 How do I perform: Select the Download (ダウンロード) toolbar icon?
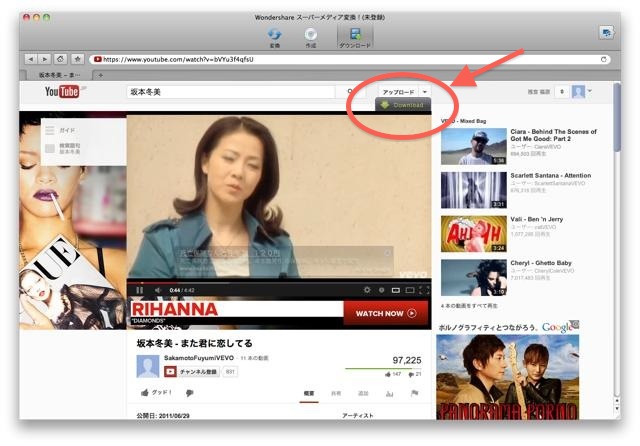(355, 36)
